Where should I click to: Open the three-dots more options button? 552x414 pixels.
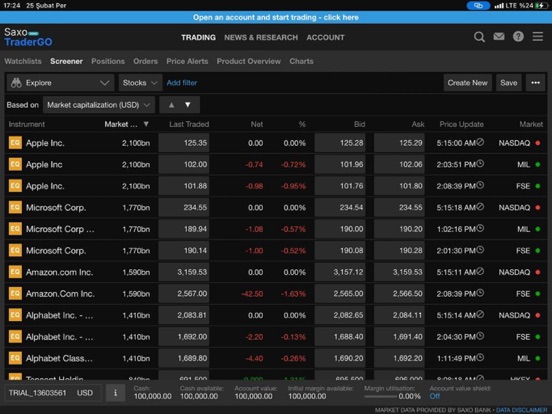point(535,83)
